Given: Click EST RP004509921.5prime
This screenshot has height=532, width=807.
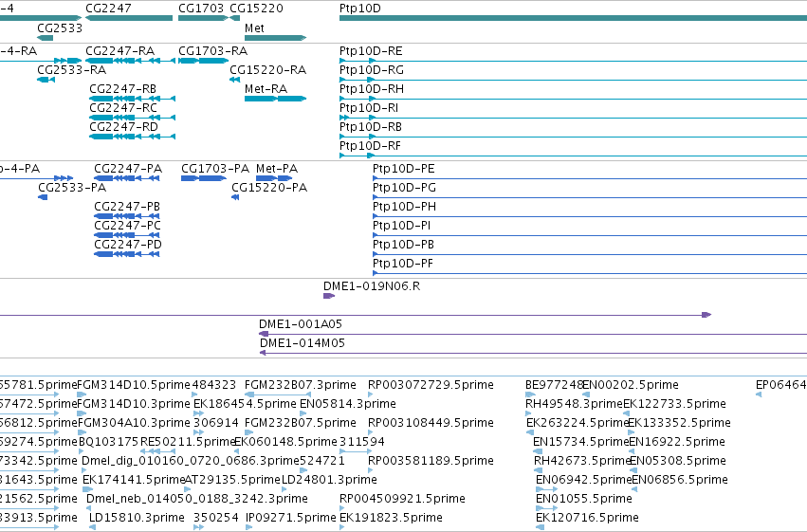Looking at the screenshot, I should pyautogui.click(x=342, y=508).
